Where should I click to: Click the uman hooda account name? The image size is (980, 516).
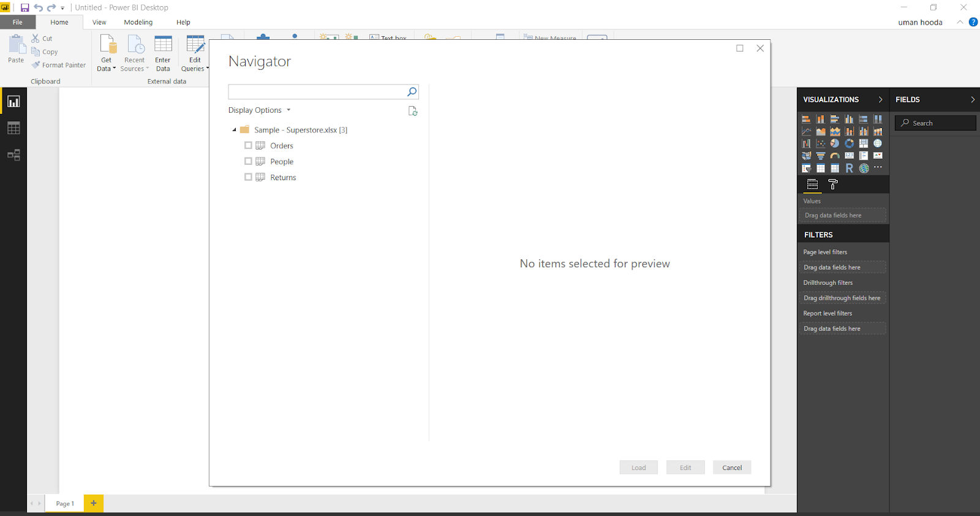(921, 23)
